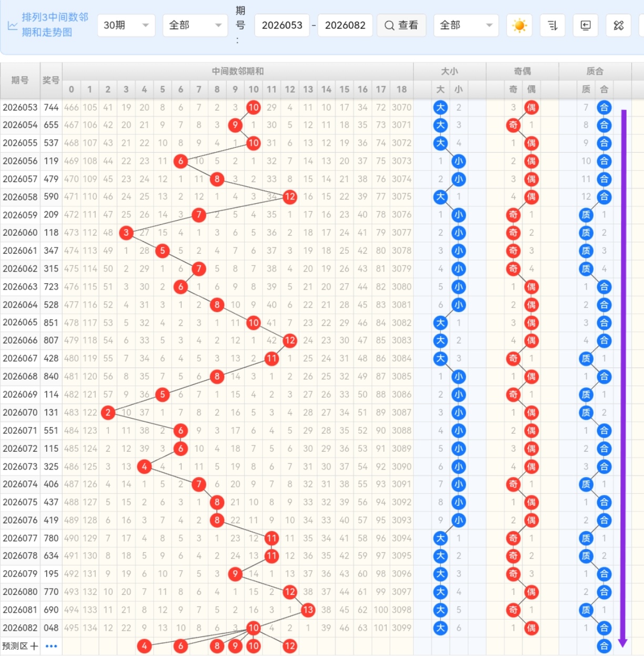Toggle the 合 prediction marker in bottom row
The width and height of the screenshot is (644, 656).
604,646
